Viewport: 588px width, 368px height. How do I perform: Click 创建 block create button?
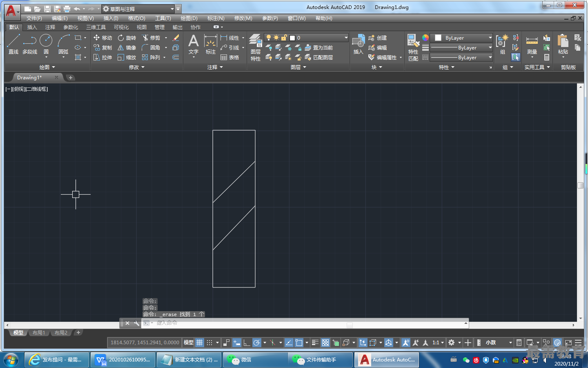pyautogui.click(x=378, y=38)
